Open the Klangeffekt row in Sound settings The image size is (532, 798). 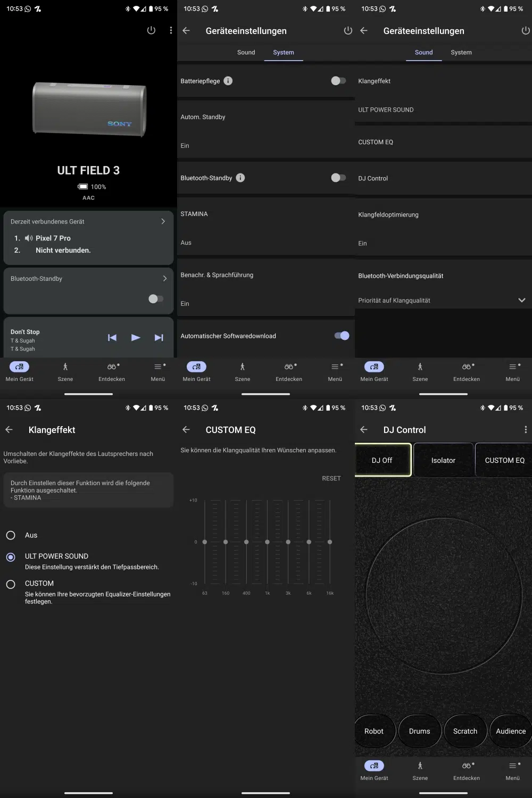pyautogui.click(x=443, y=94)
